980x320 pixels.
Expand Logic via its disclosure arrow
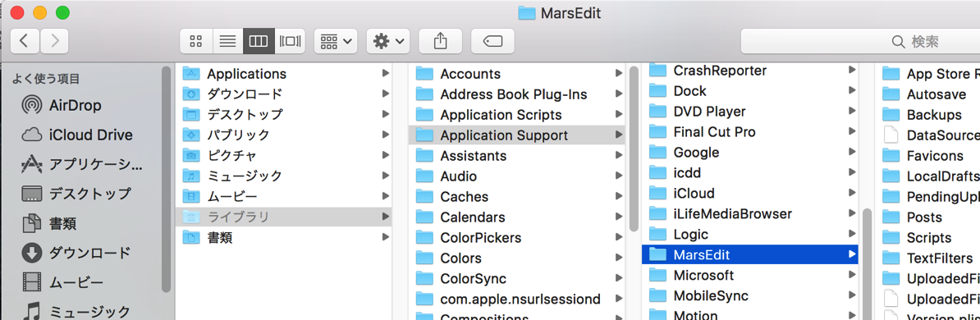851,235
